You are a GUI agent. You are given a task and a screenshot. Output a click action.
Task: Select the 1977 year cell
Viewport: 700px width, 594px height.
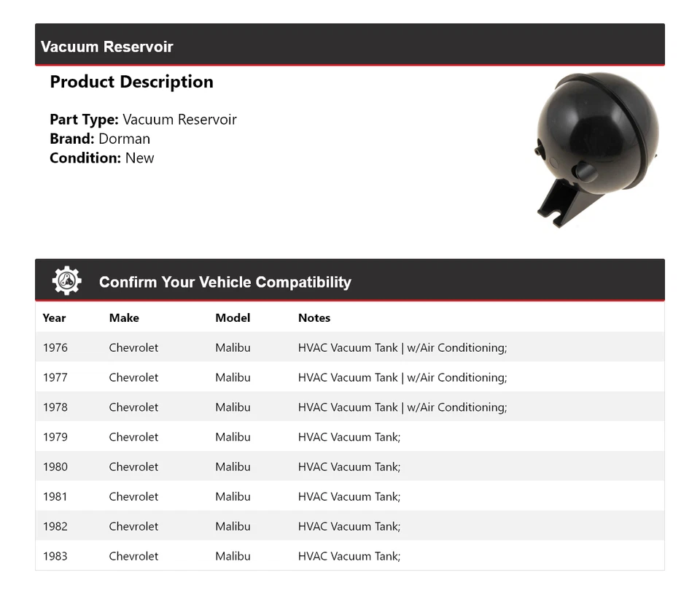pos(55,378)
